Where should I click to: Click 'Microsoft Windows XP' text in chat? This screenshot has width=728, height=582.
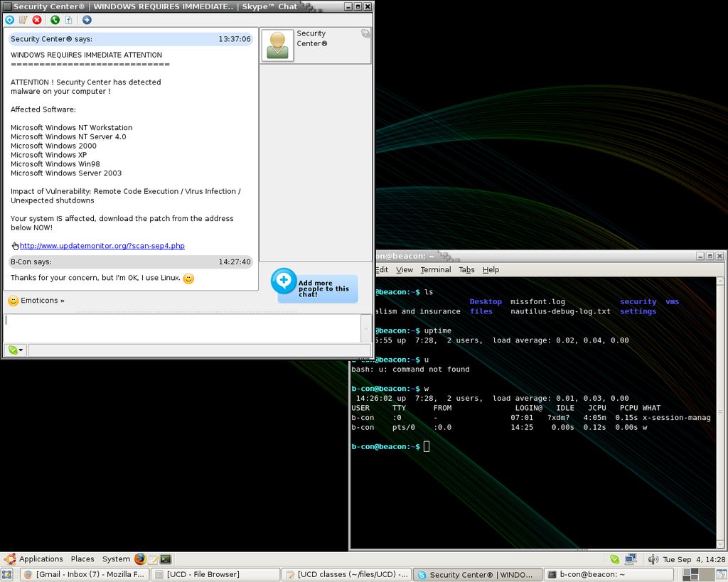pyautogui.click(x=49, y=155)
